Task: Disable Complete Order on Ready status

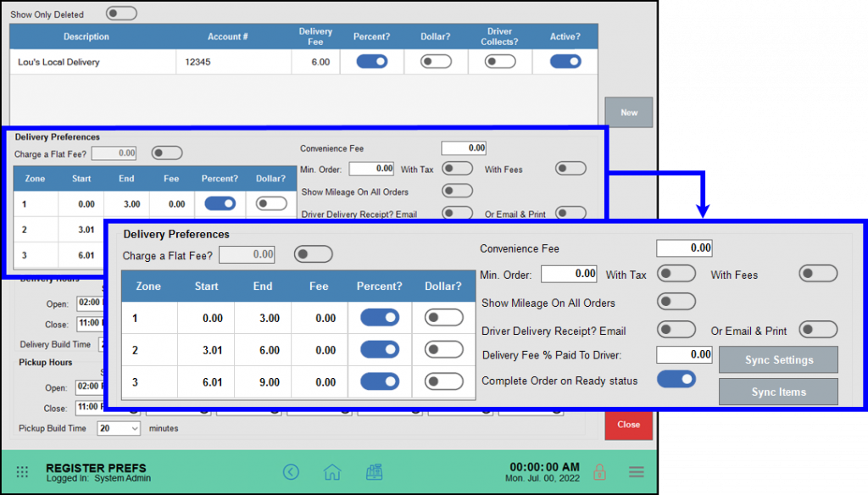Action: [x=676, y=380]
